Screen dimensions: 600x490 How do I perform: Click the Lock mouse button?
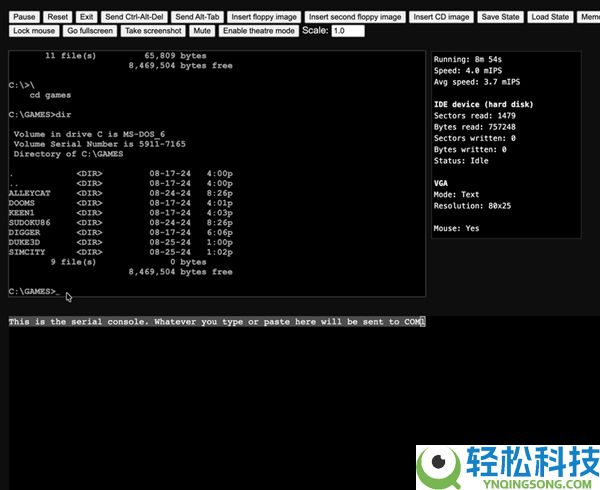point(34,31)
